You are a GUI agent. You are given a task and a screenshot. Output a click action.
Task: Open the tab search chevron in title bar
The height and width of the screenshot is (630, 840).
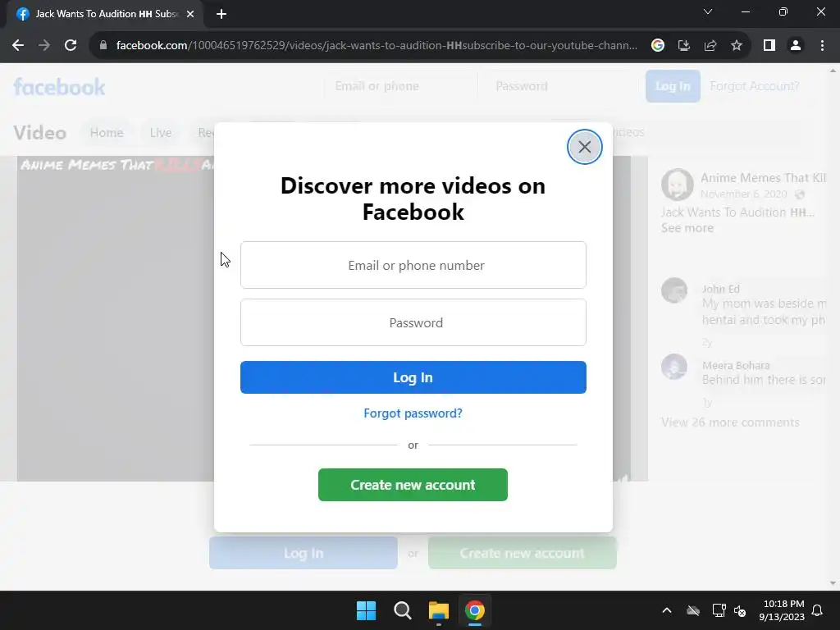(708, 11)
